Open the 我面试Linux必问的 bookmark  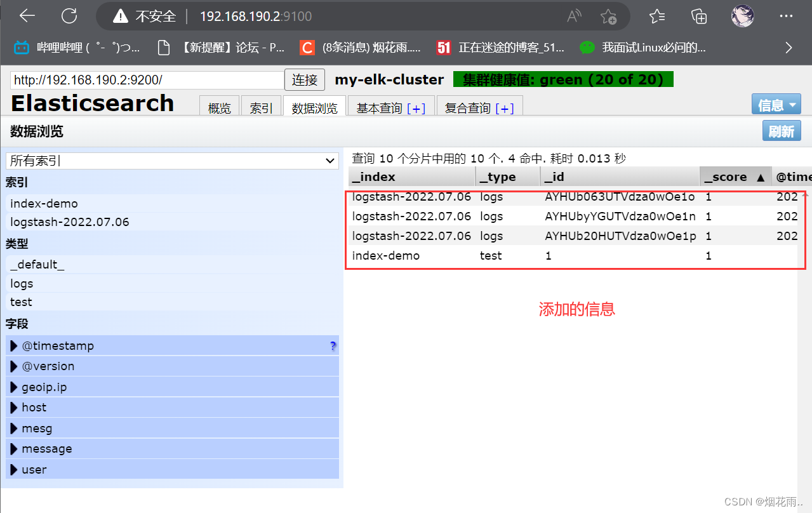(643, 48)
